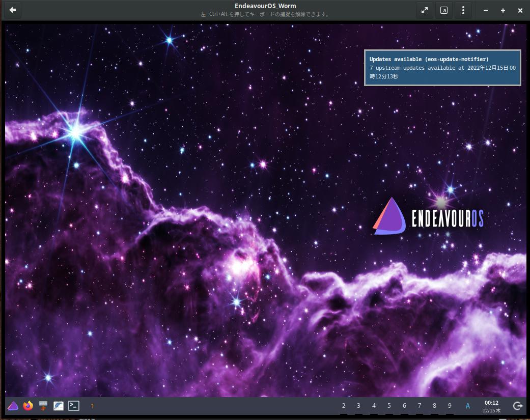Viewport: 530px width, 420px height.
Task: Switch to workspace 3
Action: [x=358, y=405]
